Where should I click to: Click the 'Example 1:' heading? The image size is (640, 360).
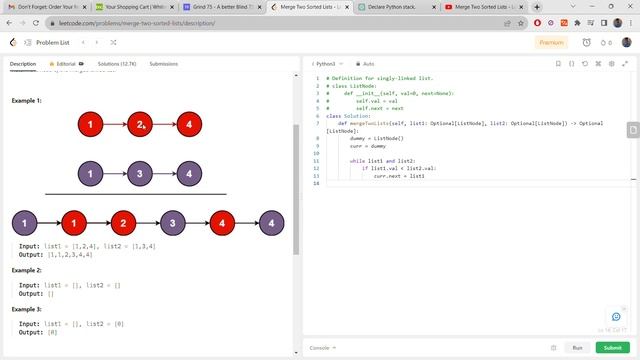[x=27, y=100]
